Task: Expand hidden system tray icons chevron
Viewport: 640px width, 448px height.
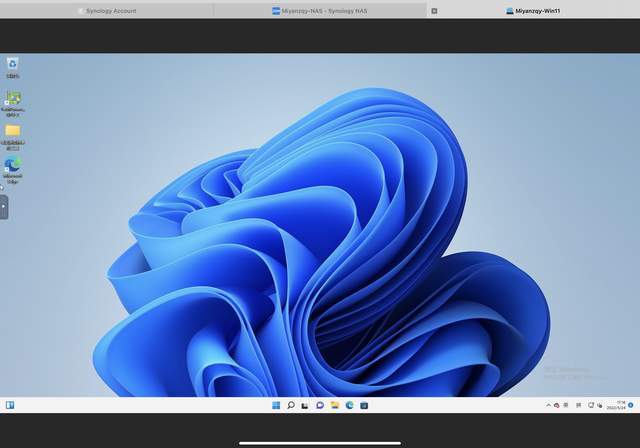Action: point(548,405)
